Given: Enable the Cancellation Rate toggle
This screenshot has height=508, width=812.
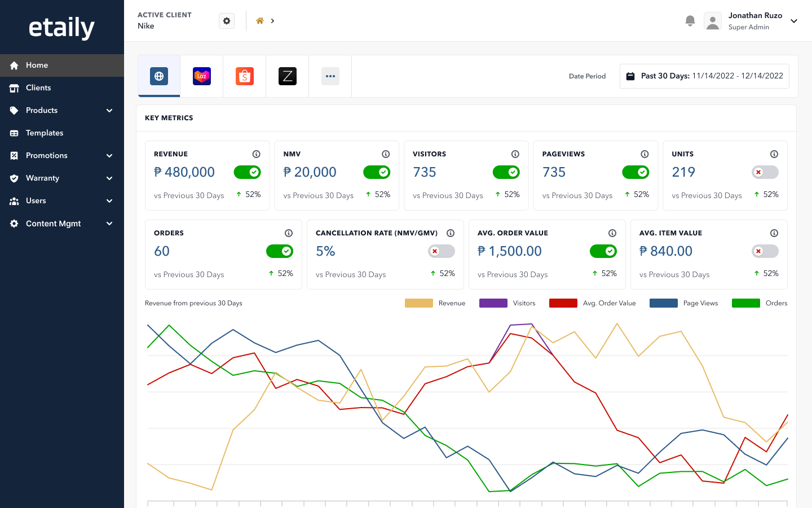Looking at the screenshot, I should pos(442,251).
